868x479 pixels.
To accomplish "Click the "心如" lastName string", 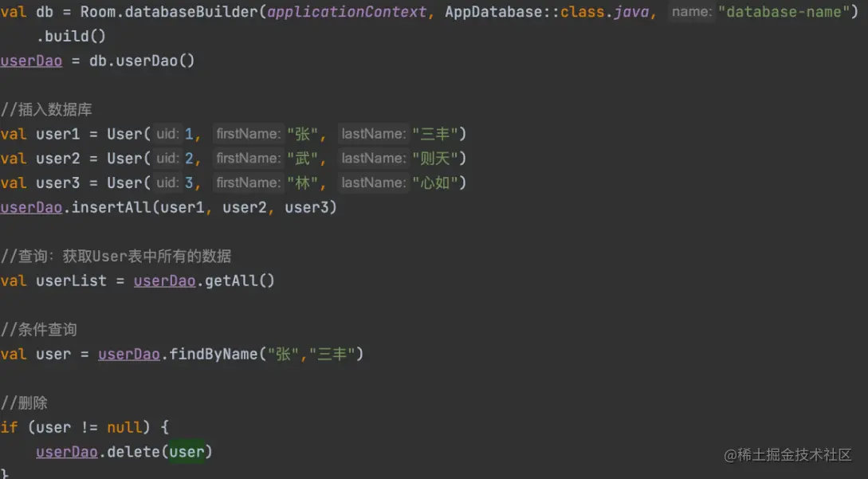I will point(435,183).
